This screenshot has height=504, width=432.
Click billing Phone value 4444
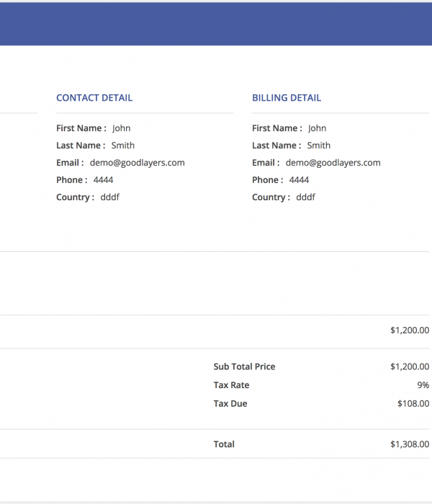click(x=299, y=180)
